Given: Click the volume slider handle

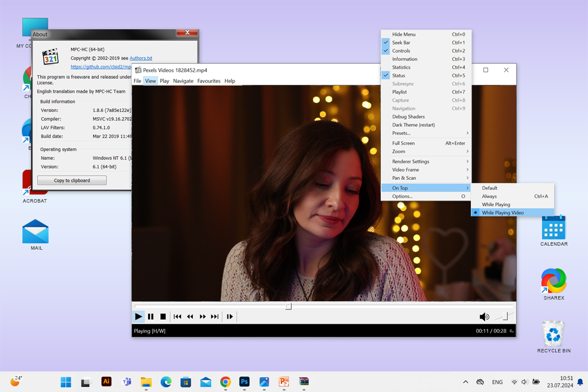Looking at the screenshot, I should point(505,316).
